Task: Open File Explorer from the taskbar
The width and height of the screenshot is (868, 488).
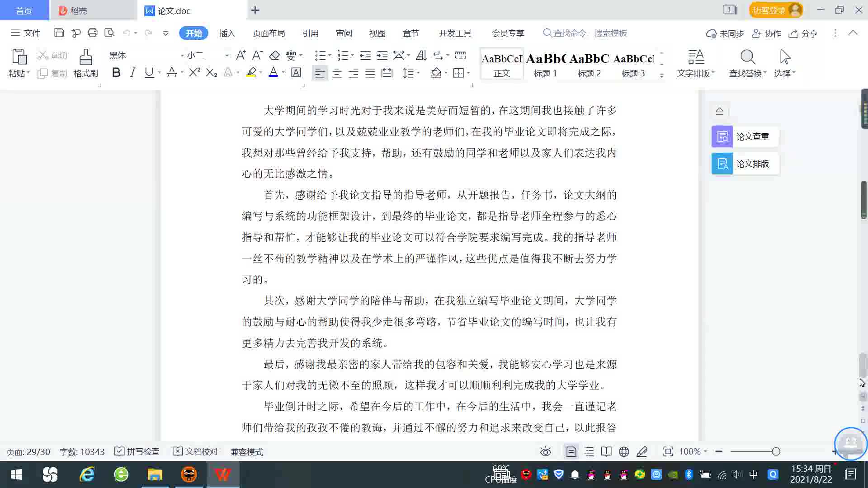Action: (x=155, y=474)
